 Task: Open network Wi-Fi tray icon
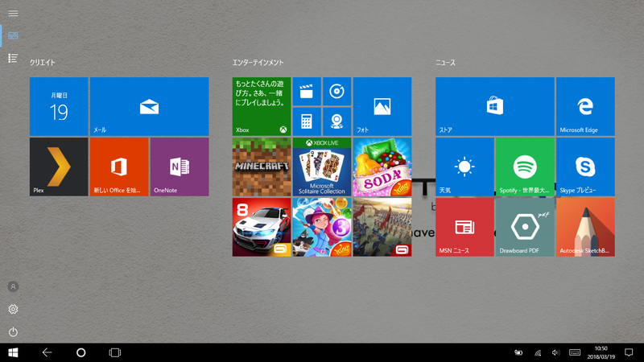click(x=538, y=352)
